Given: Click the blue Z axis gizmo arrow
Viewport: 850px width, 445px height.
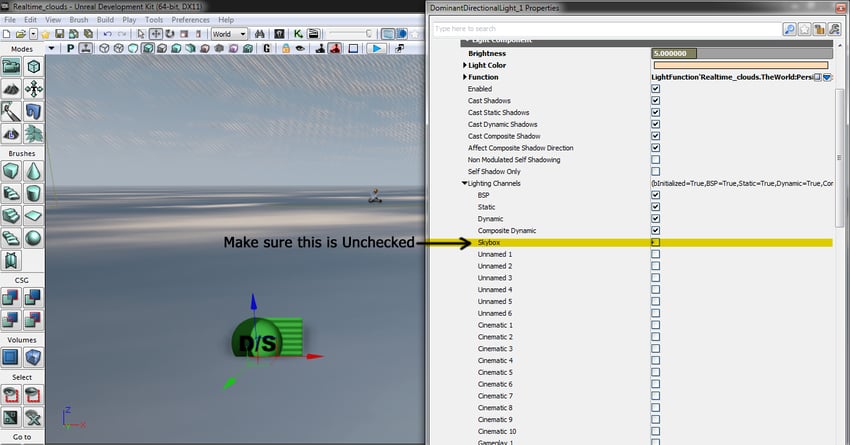Looking at the screenshot, I should tap(253, 302).
